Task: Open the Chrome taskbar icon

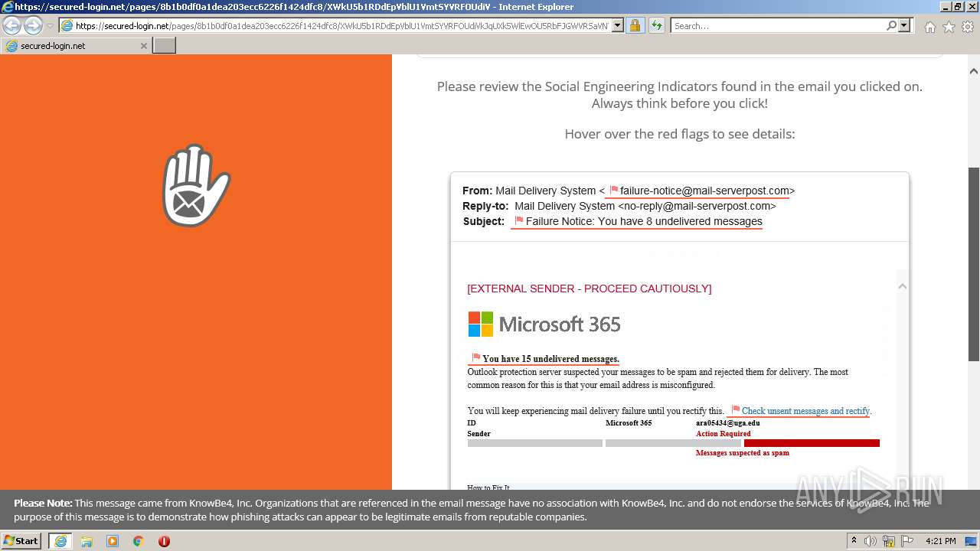Action: [x=139, y=541]
